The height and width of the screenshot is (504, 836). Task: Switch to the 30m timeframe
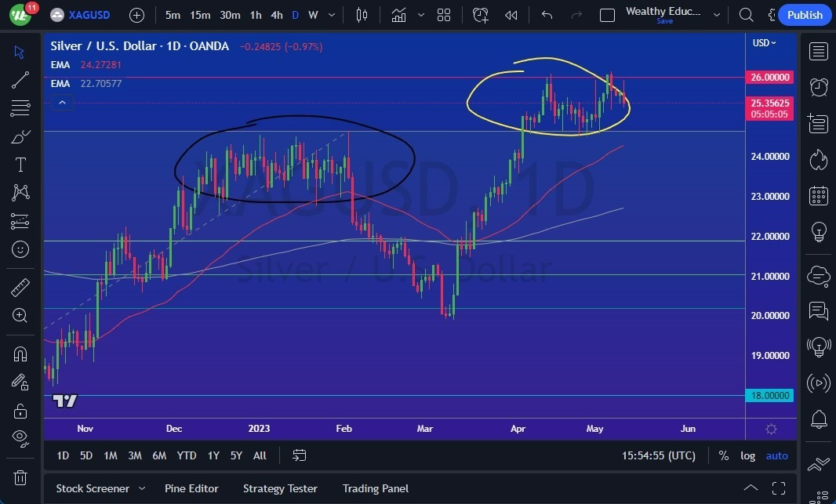[x=230, y=15]
